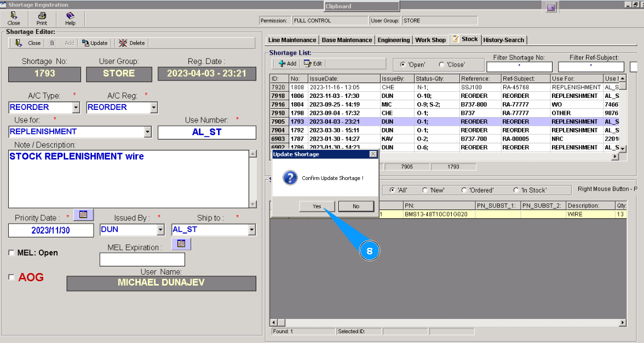Tick the AOG checkbox
The image size is (644, 343).
pyautogui.click(x=12, y=277)
